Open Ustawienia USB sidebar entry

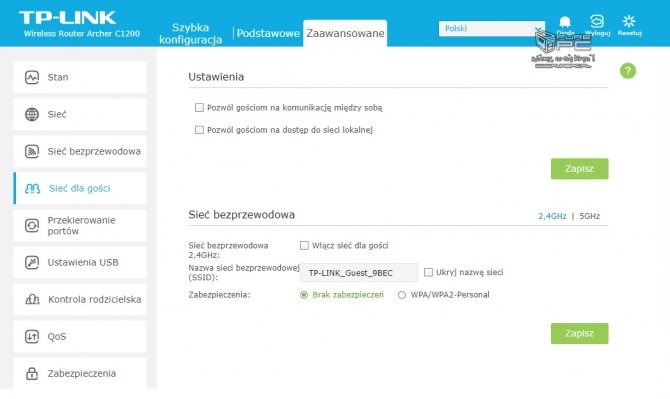[80, 262]
